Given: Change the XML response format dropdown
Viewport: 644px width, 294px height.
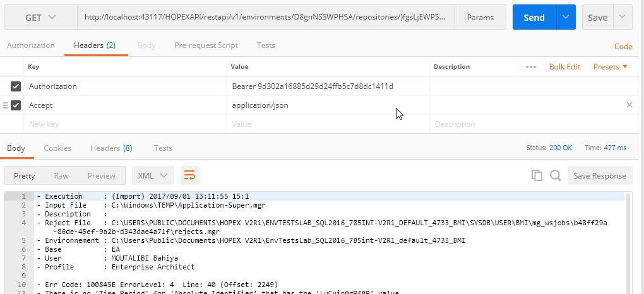Looking at the screenshot, I should [x=153, y=176].
